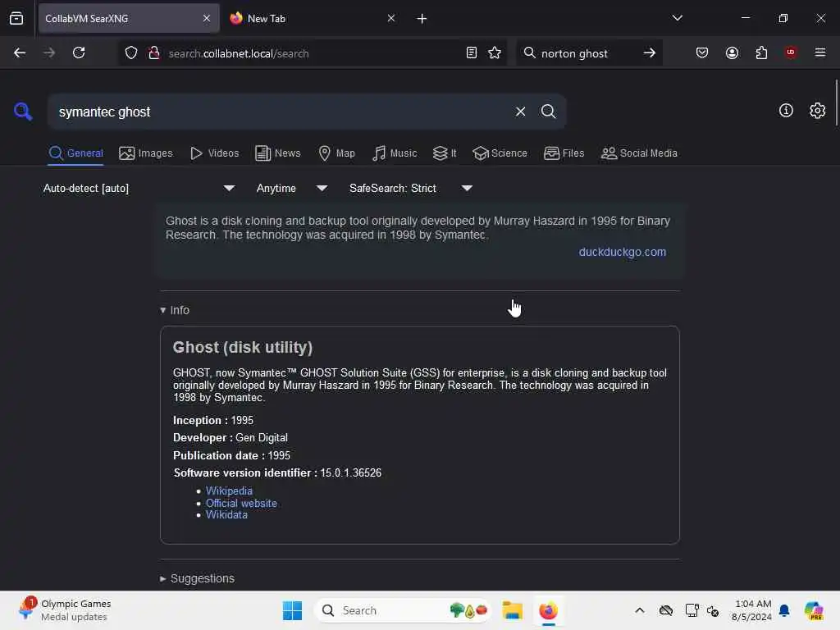Toggle reader view icon
The width and height of the screenshot is (840, 630).
tap(472, 52)
